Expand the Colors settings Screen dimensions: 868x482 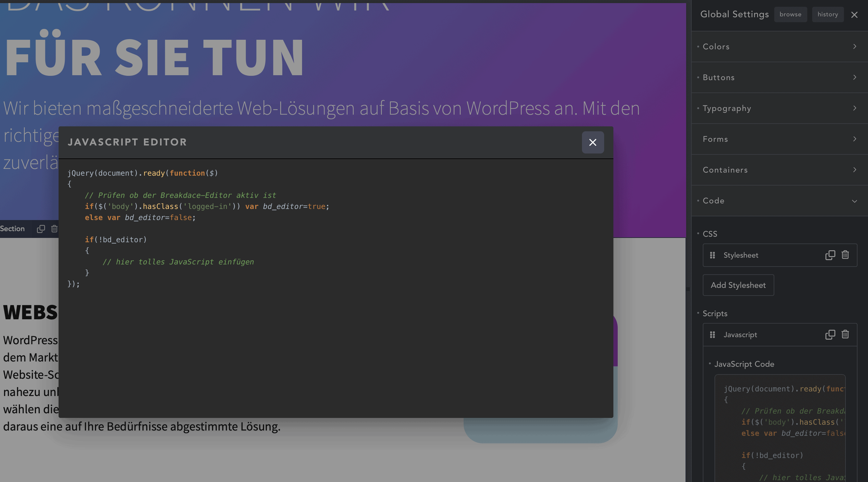pos(779,47)
